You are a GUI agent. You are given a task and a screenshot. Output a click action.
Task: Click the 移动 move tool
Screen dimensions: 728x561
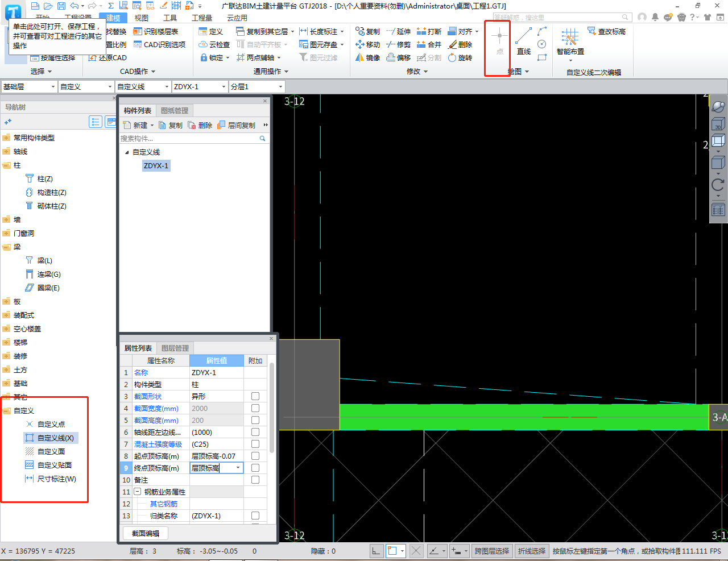(x=368, y=44)
